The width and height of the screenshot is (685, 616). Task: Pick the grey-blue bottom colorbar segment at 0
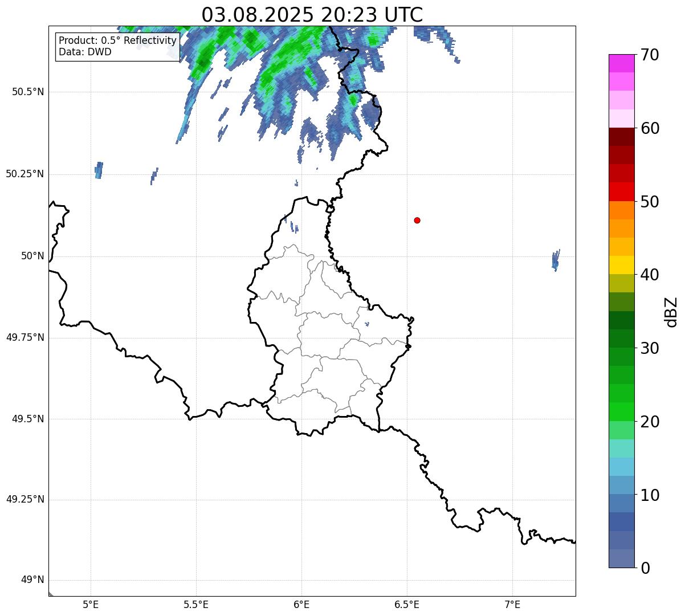pyautogui.click(x=622, y=558)
